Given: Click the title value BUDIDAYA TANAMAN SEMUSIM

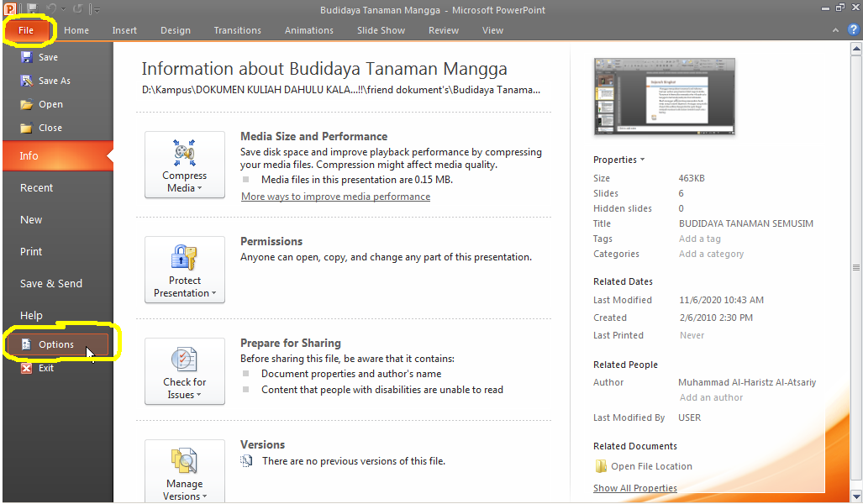Looking at the screenshot, I should 745,223.
